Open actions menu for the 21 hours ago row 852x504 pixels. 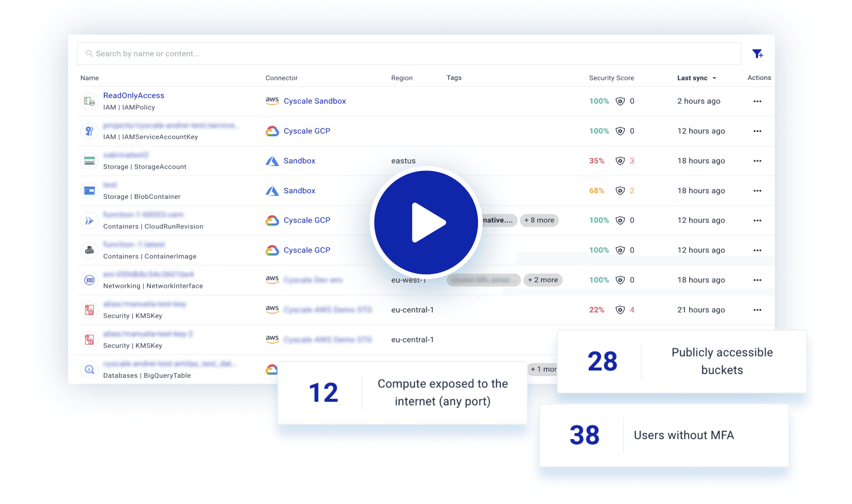[x=757, y=310]
